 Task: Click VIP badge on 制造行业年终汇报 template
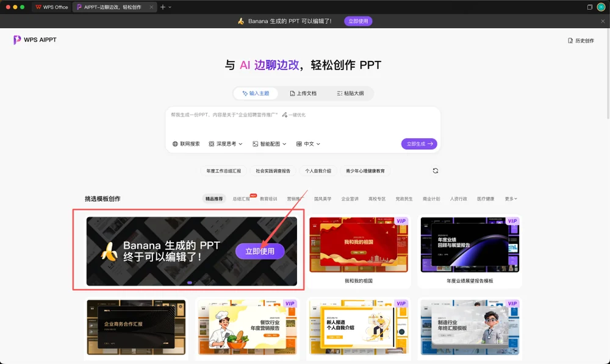(512, 304)
